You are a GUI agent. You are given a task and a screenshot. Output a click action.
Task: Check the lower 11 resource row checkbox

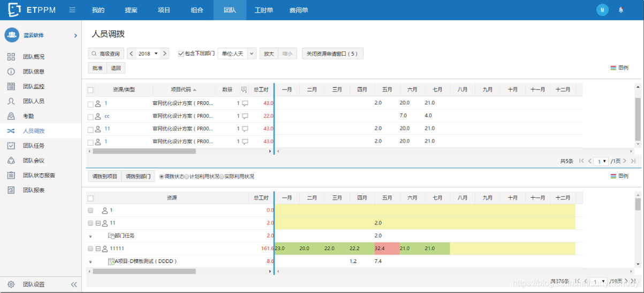point(90,223)
